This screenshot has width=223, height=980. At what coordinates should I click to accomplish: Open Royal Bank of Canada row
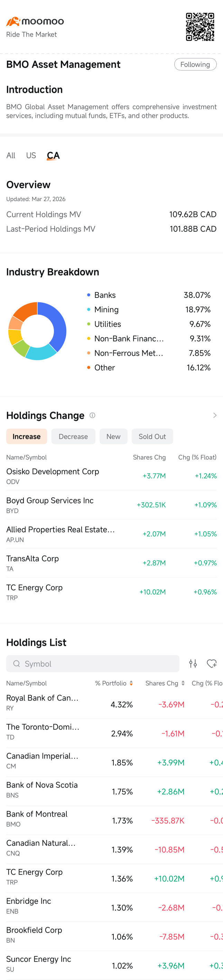coord(111,704)
